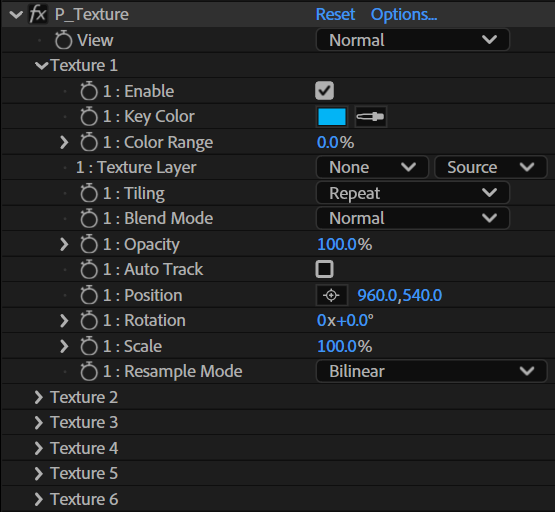Click the Reset link for P_Texture

335,15
